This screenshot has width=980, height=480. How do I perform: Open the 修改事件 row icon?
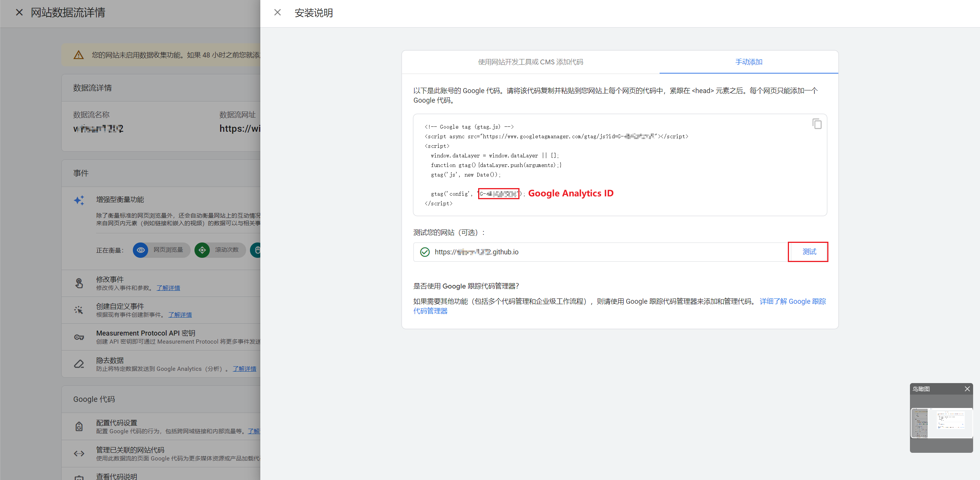[79, 283]
